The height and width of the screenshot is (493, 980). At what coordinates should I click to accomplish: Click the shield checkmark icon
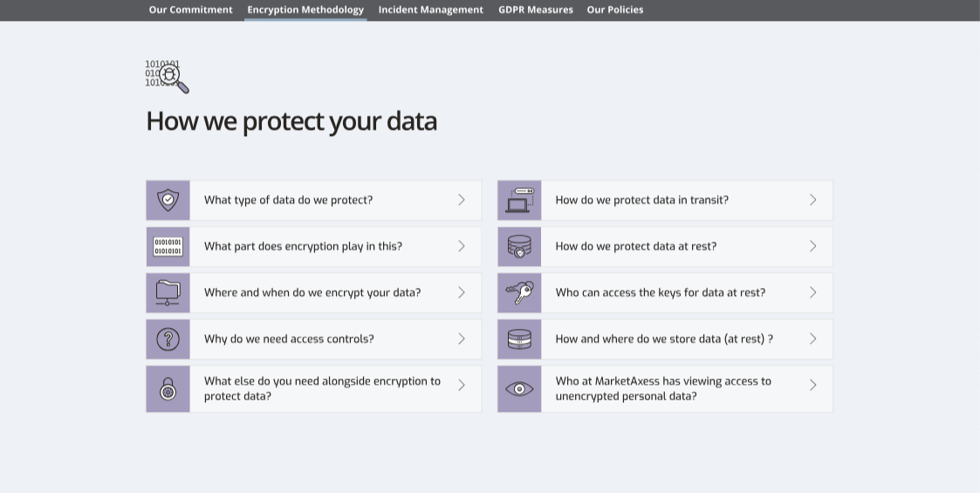click(168, 200)
